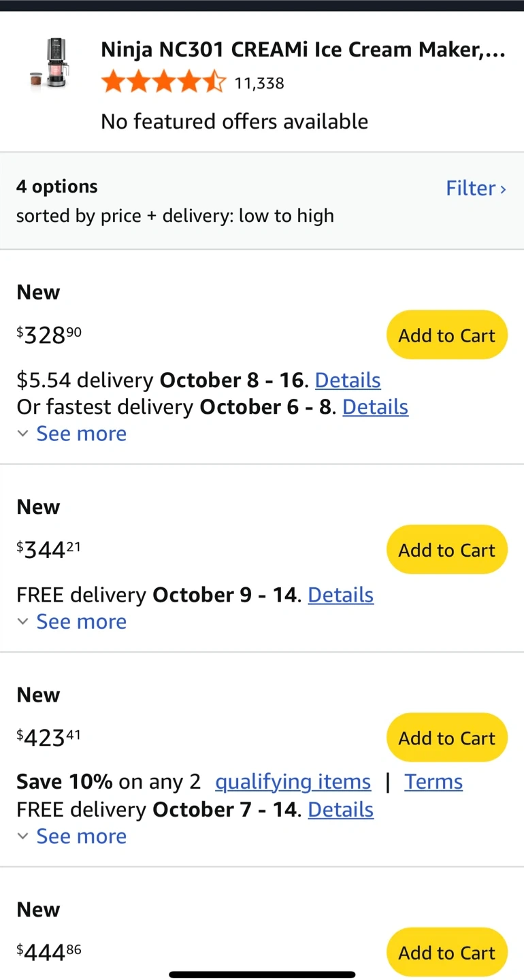Add the $328.90 offer to cart
The width and height of the screenshot is (524, 980).
(x=446, y=335)
